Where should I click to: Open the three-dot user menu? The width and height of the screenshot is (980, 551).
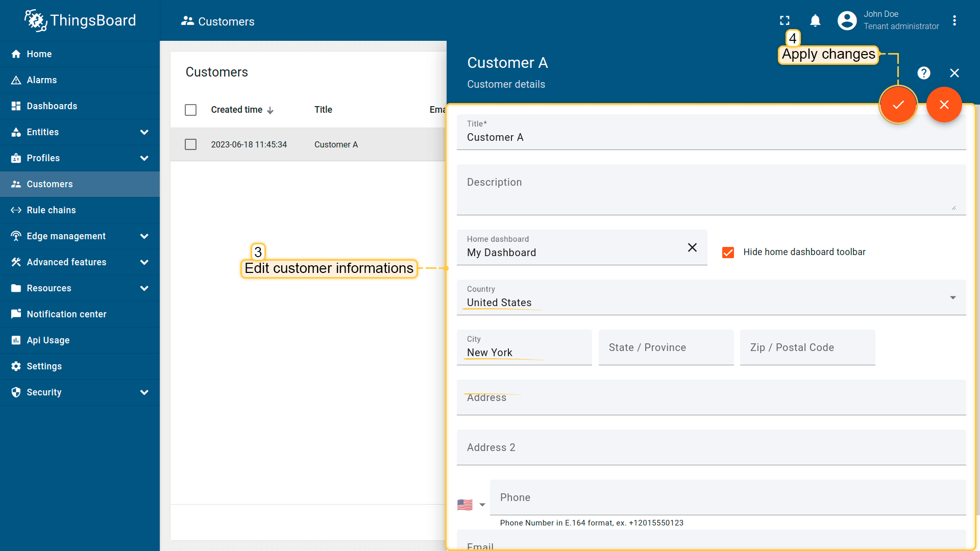[954, 20]
